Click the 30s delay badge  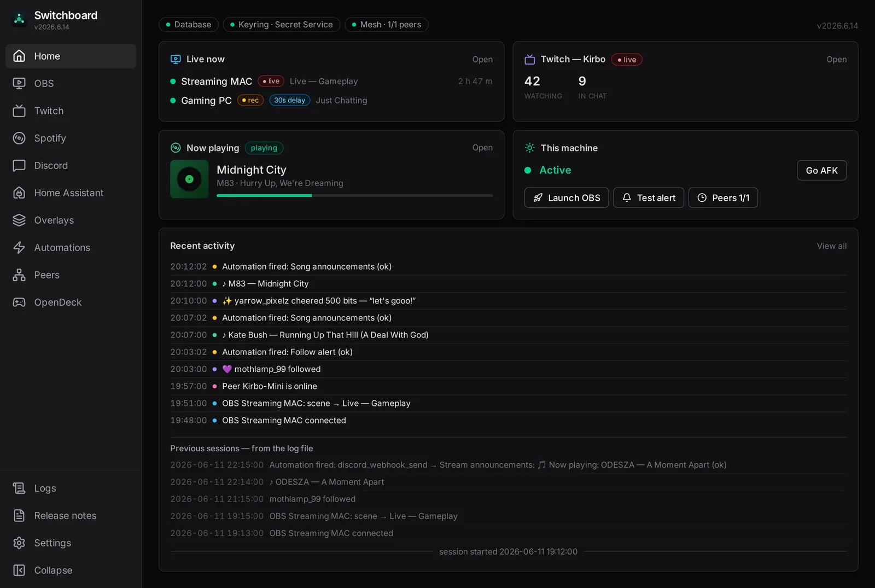coord(290,100)
